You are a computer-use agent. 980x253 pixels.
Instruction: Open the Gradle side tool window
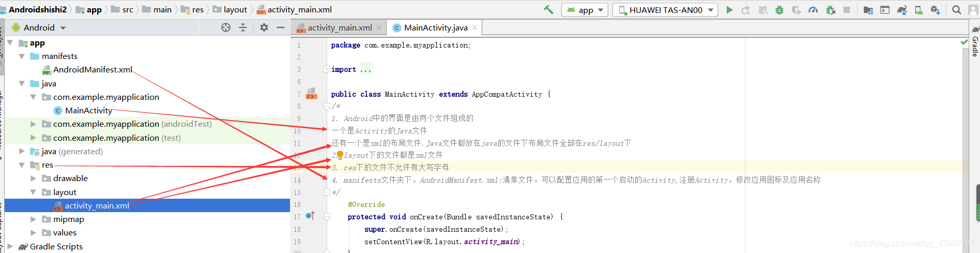(975, 42)
